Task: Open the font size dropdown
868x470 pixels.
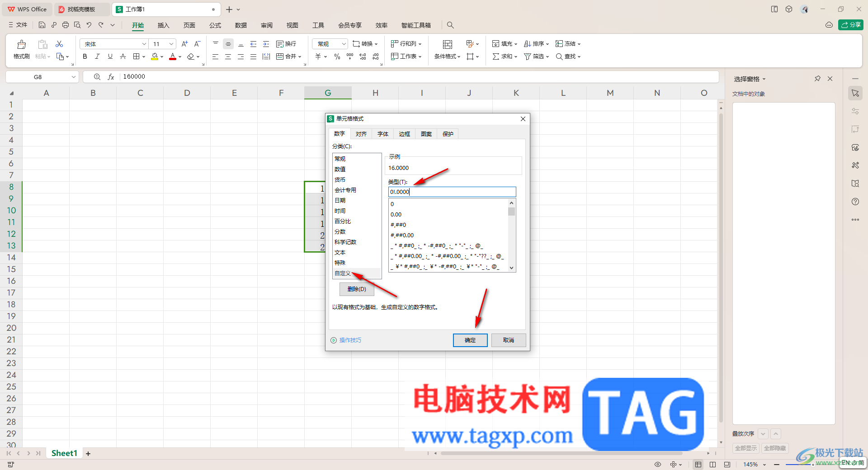Action: (171, 44)
